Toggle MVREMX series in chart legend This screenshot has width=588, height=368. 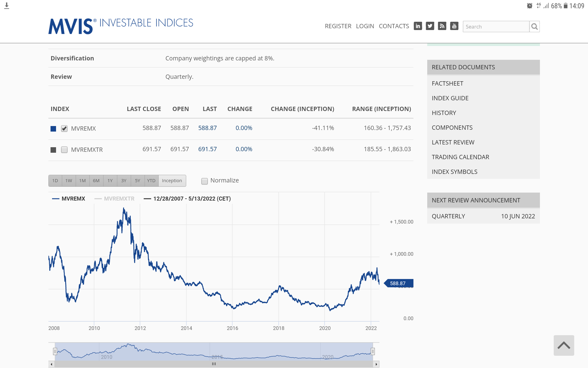click(x=69, y=199)
